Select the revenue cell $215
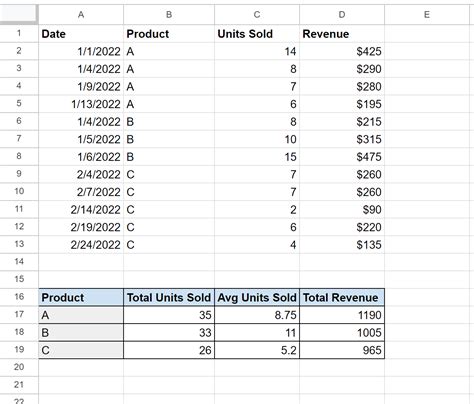 click(x=342, y=122)
